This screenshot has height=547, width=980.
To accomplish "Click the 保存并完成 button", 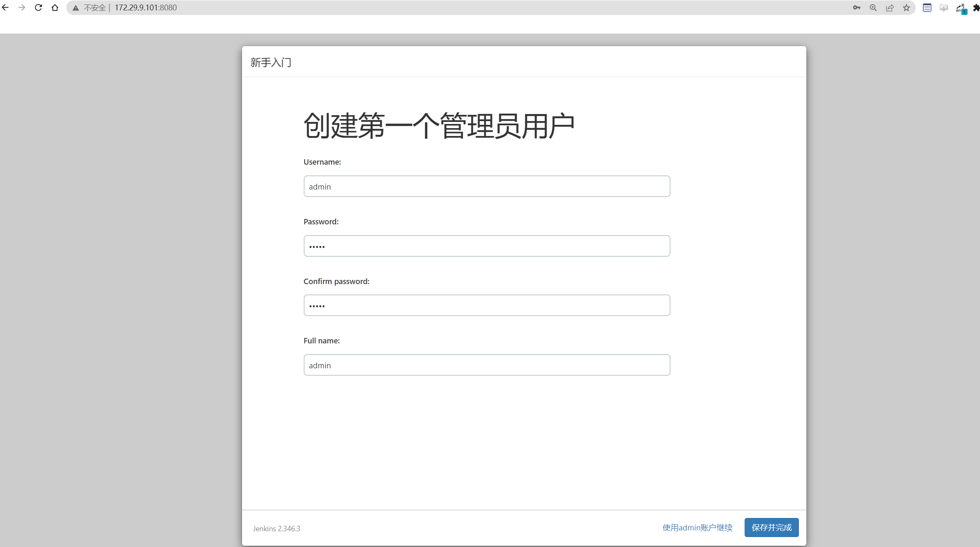I will click(x=771, y=528).
